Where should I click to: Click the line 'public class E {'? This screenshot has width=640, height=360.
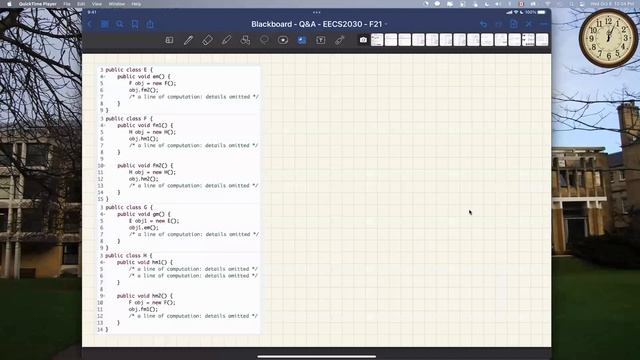tap(129, 70)
